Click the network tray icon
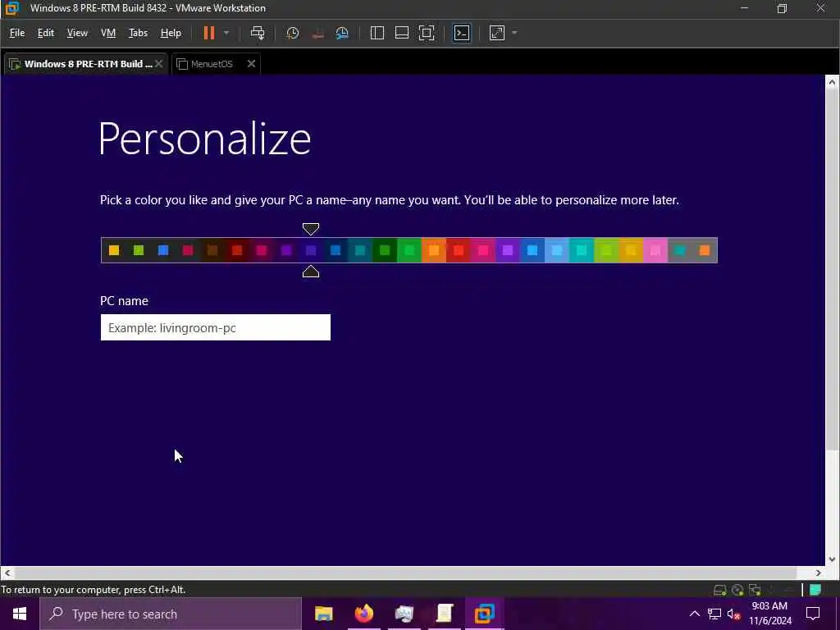Image resolution: width=840 pixels, height=630 pixels. (714, 614)
